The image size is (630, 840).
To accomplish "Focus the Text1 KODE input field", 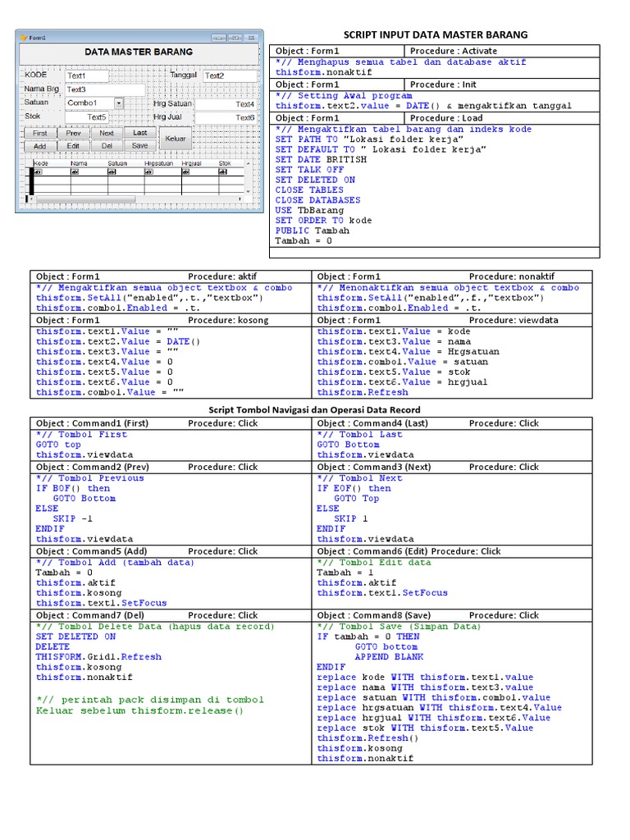I will [86, 75].
